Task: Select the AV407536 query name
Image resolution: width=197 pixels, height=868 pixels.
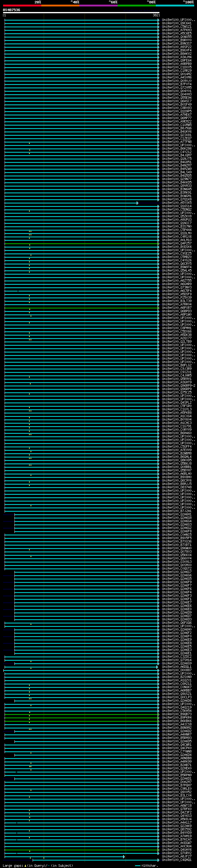Action: tap(11, 10)
